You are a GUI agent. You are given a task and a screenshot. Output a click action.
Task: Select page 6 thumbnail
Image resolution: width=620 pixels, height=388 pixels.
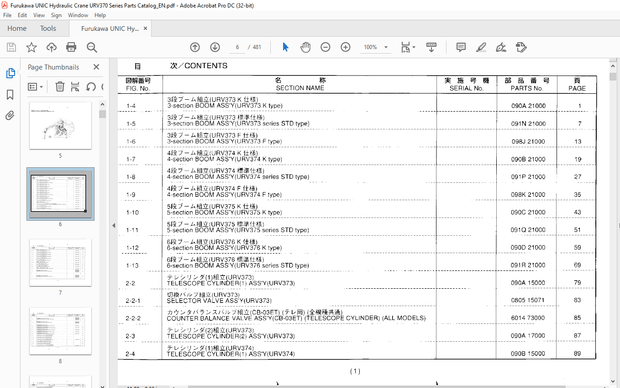[x=60, y=194]
